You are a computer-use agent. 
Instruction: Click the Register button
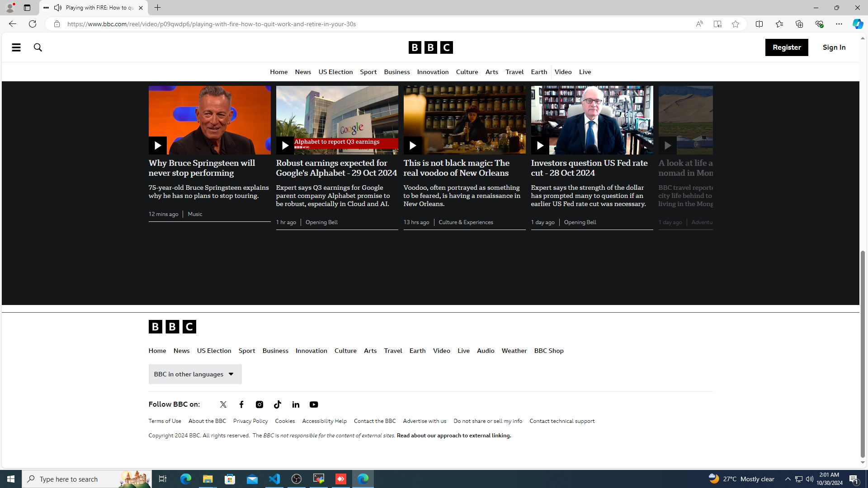click(786, 47)
